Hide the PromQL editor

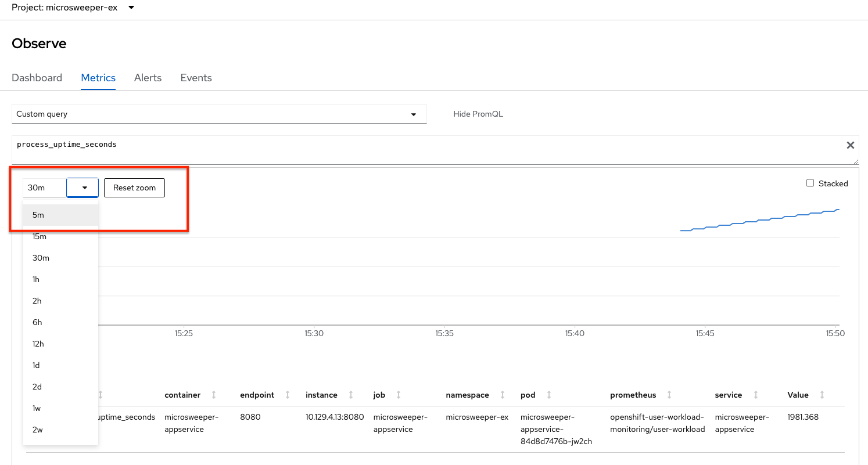(478, 114)
